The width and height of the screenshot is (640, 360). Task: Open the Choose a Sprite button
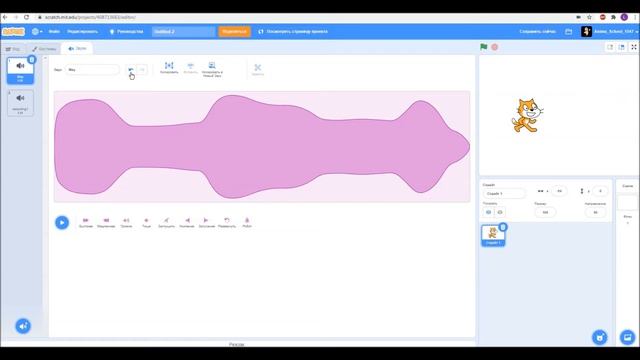click(x=600, y=337)
